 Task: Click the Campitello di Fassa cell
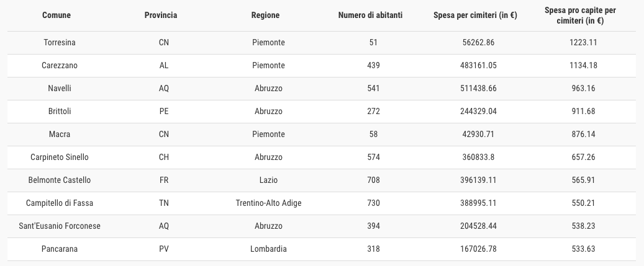pyautogui.click(x=60, y=203)
